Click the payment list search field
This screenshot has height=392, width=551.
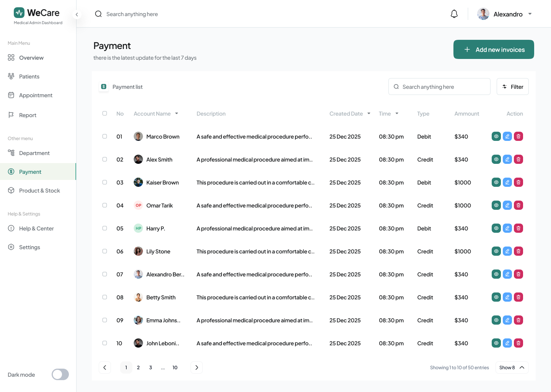[439, 87]
